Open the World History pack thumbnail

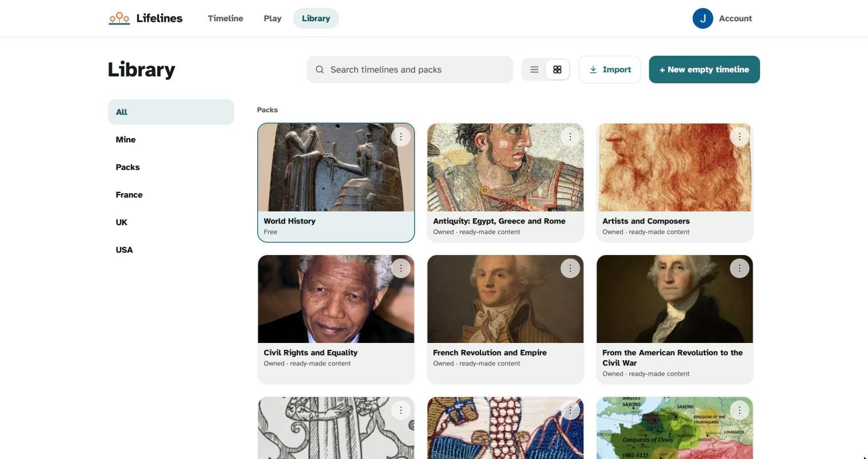pyautogui.click(x=336, y=167)
